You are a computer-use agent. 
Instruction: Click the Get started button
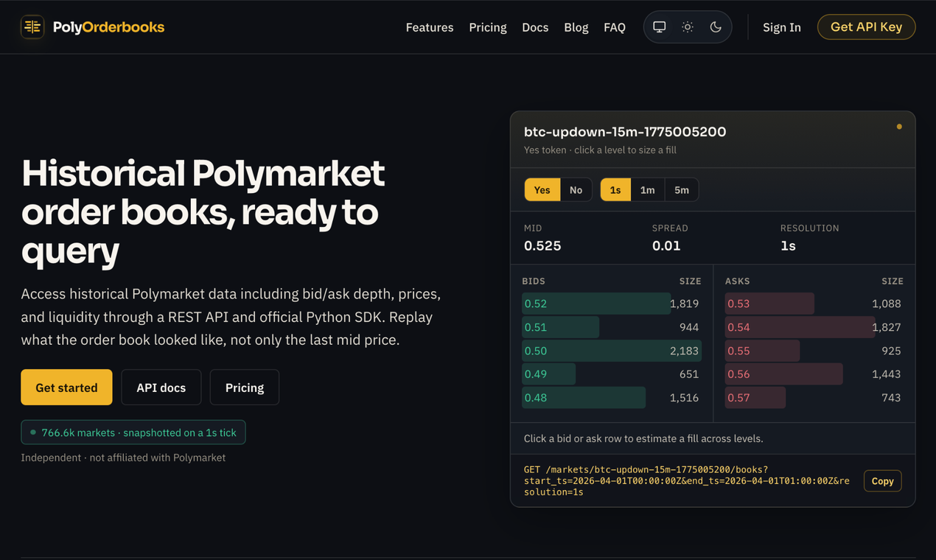pyautogui.click(x=66, y=388)
